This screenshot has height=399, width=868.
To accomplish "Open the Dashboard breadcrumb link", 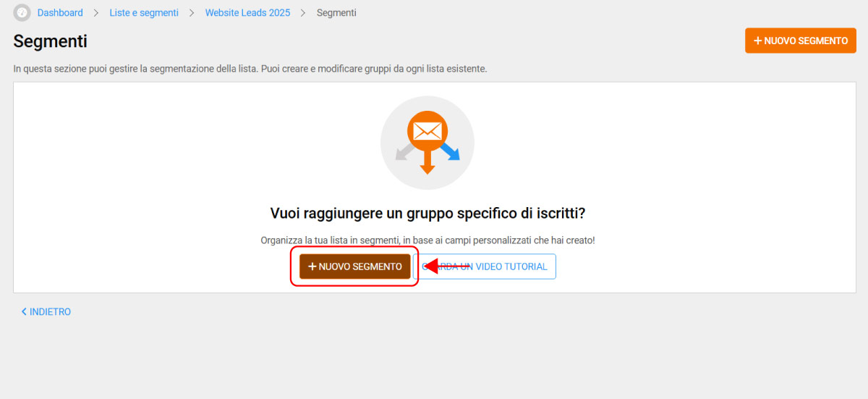I will (60, 13).
